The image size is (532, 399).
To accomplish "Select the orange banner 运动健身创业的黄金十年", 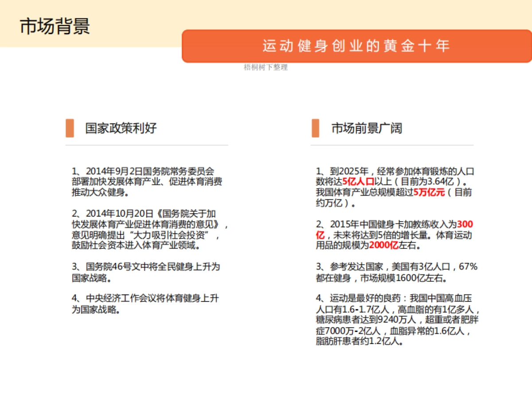I will coord(357,46).
